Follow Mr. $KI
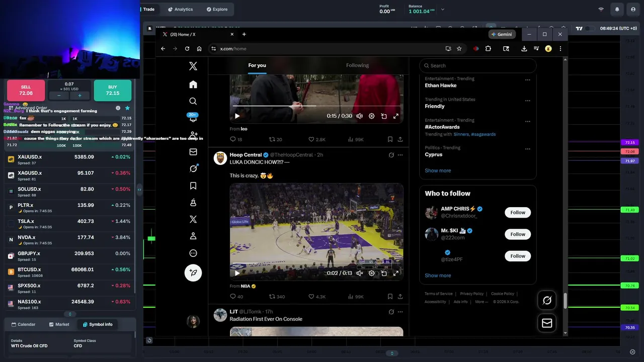The image size is (644, 362). [518, 234]
